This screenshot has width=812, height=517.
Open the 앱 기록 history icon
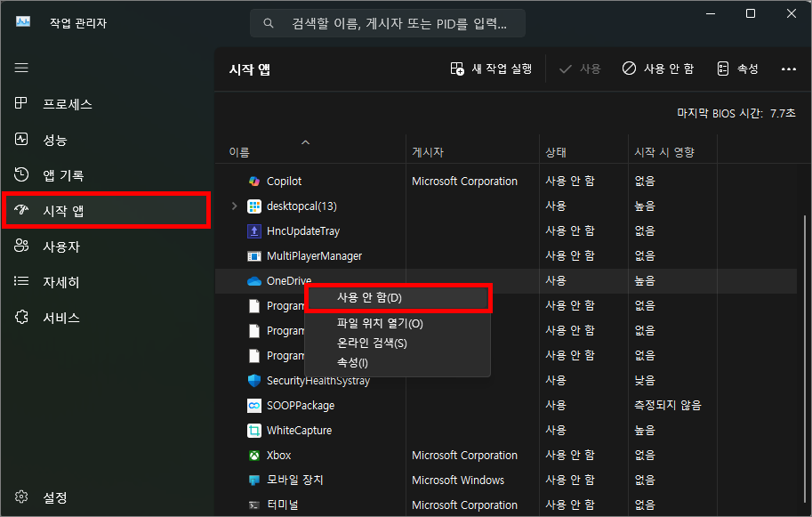(x=21, y=174)
